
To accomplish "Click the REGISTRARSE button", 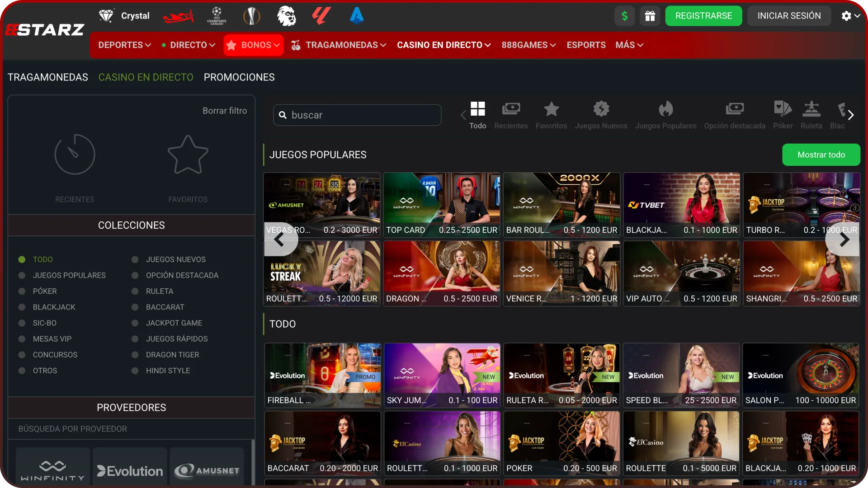I will (703, 16).
